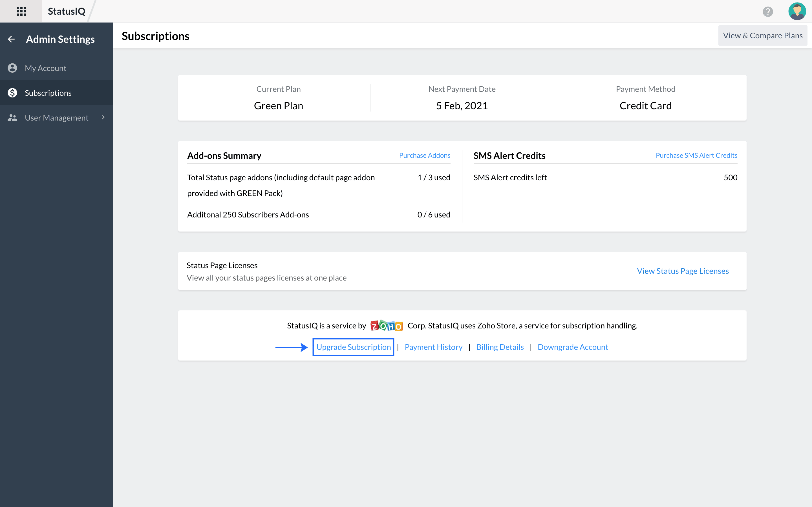The image size is (812, 507).
Task: Expand the User Management menu chevron
Action: coord(103,117)
